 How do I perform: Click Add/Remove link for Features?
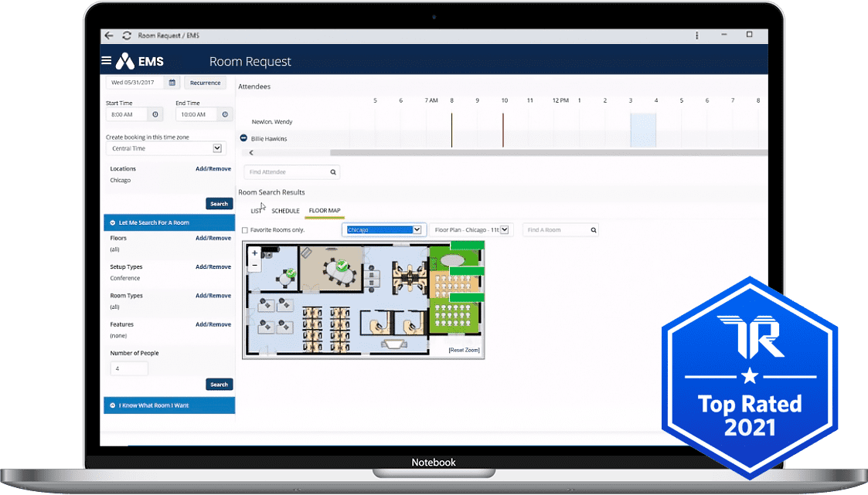point(213,324)
